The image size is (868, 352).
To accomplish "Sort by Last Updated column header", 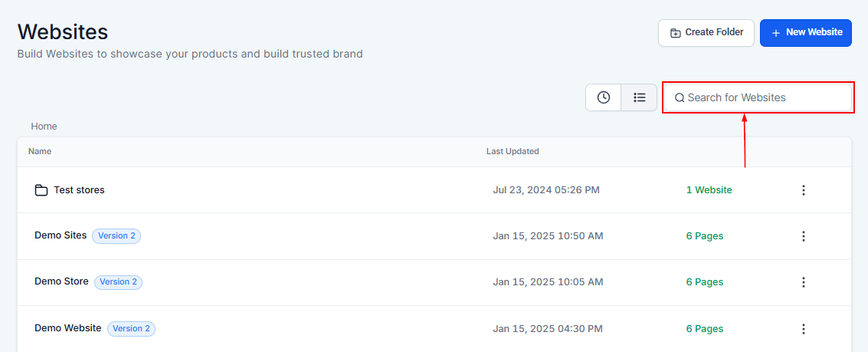I will pyautogui.click(x=513, y=152).
